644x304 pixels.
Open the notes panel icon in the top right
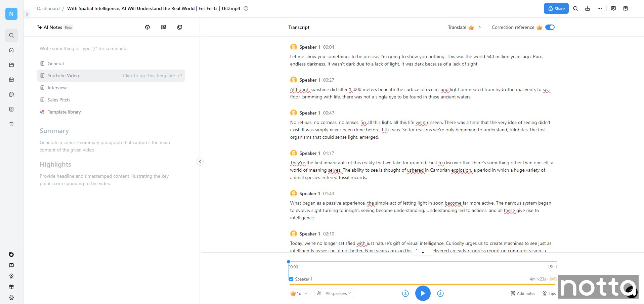pos(626,8)
